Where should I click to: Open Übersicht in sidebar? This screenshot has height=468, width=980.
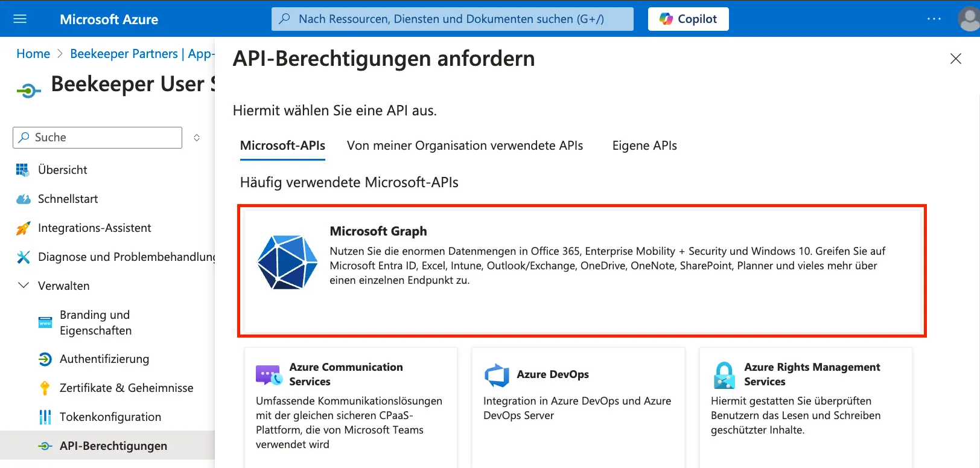point(62,170)
